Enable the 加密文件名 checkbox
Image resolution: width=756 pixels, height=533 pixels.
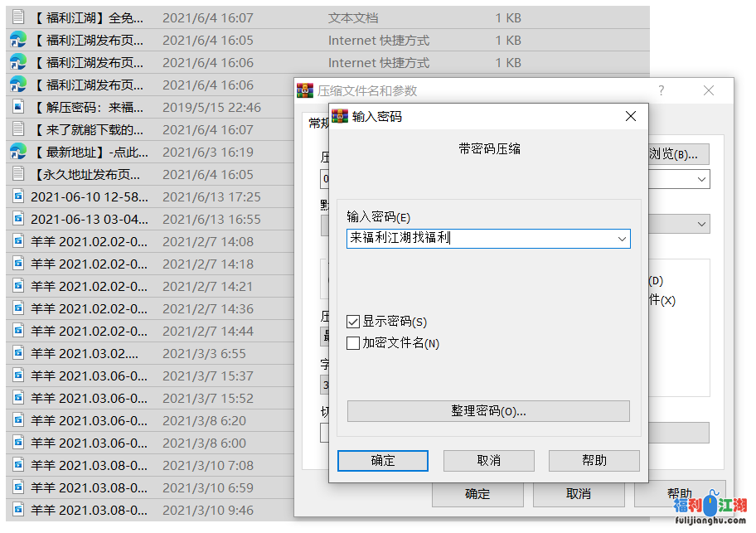pos(354,343)
